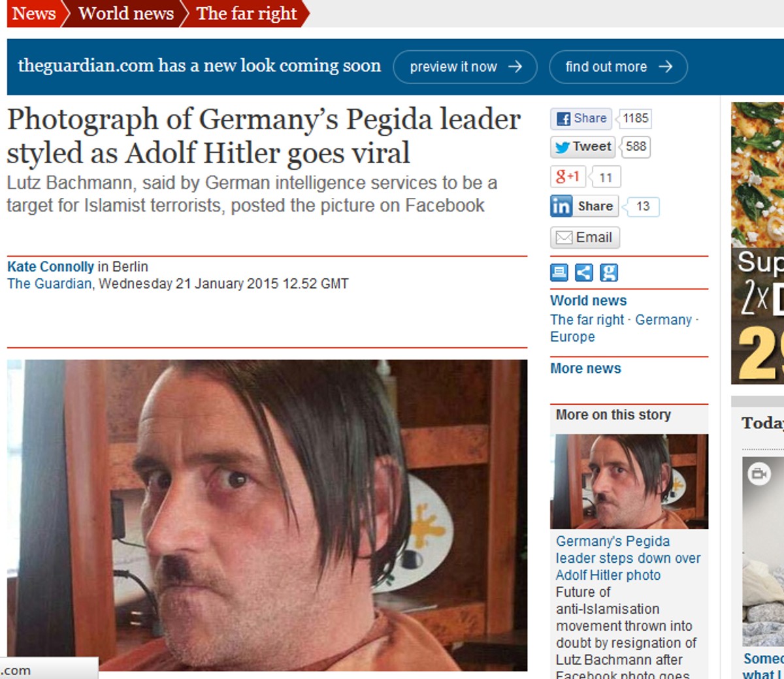Open Kate Connolly author profile
The image size is (784, 679).
click(x=50, y=266)
